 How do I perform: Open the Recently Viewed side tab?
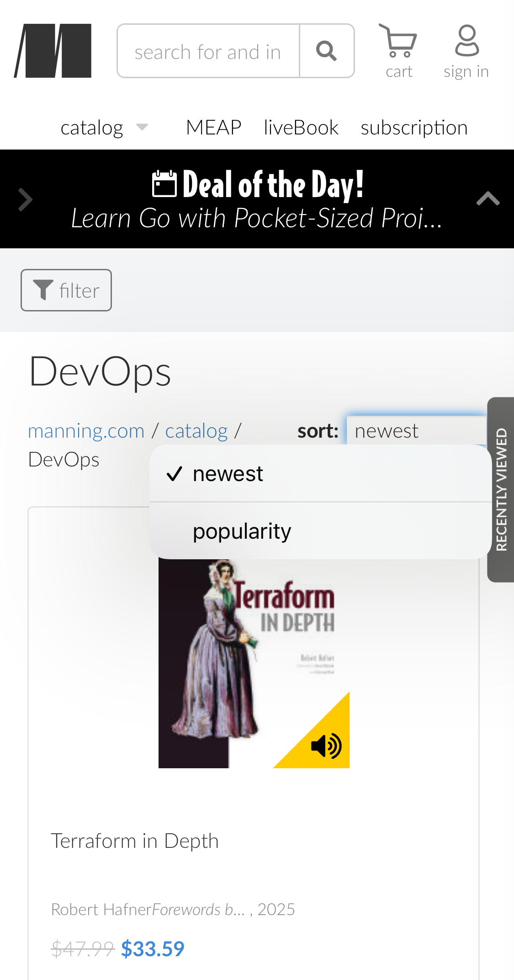501,490
